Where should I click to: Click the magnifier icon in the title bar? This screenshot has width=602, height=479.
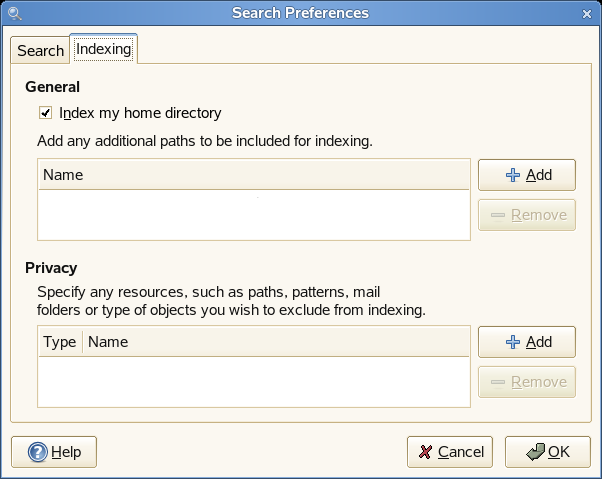coord(14,13)
